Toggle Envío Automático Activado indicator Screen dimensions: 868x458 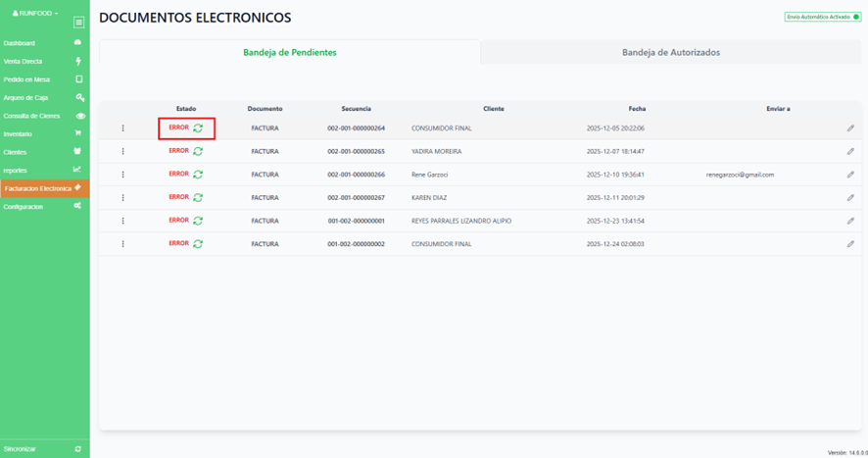coord(823,18)
